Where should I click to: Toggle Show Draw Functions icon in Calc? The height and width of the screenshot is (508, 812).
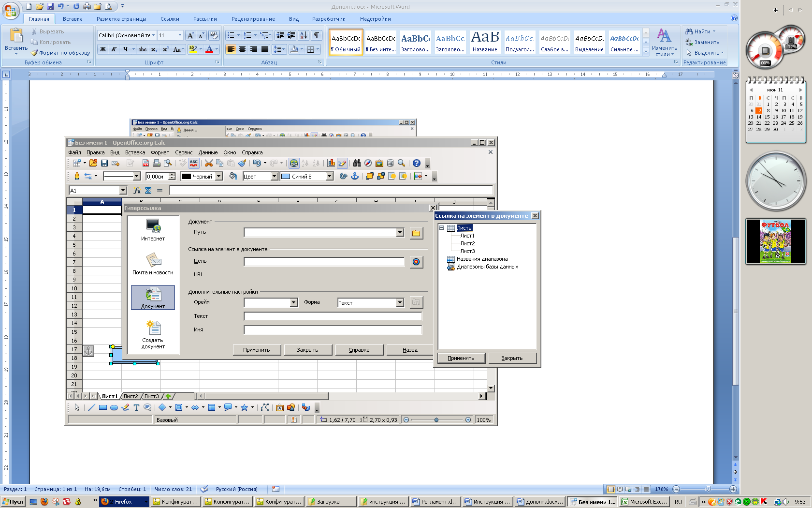point(342,163)
